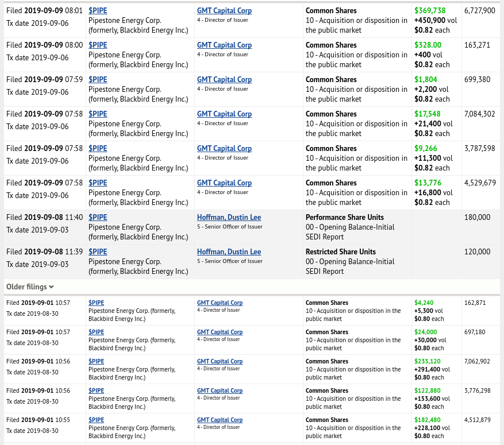This screenshot has width=504, height=445.
Task: Select the 6,727,900 balance cell
Action: [x=479, y=10]
